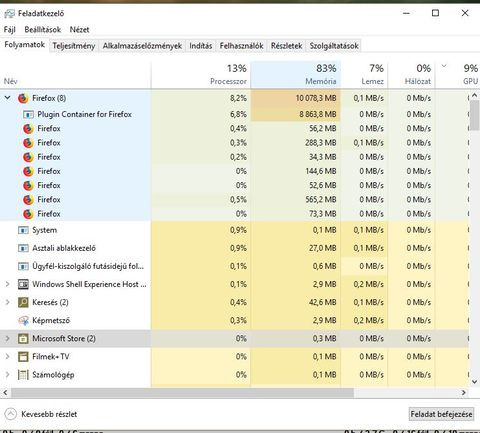Screen dimensions: 480x433
Task: Switch to the Indítás tab
Action: (x=201, y=46)
